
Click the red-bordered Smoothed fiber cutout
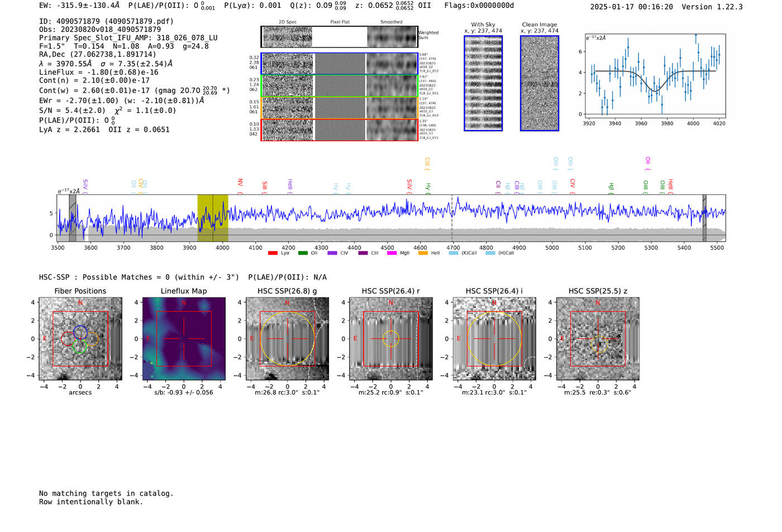click(x=392, y=130)
